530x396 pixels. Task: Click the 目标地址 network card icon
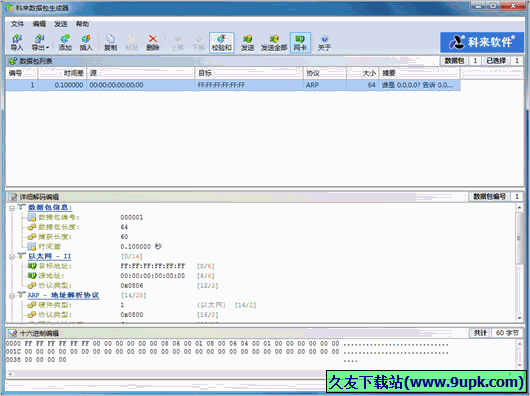(32, 266)
